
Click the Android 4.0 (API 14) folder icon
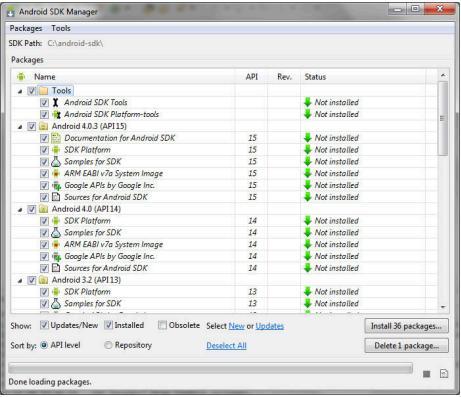(x=44, y=209)
